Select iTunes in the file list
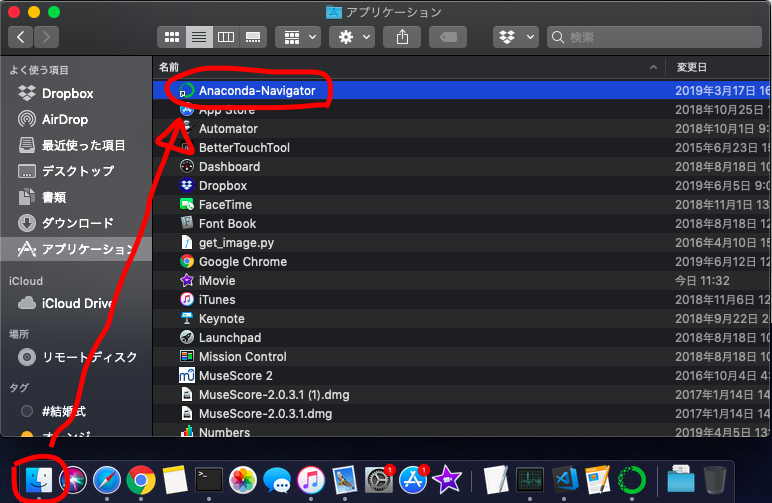 (x=461, y=299)
